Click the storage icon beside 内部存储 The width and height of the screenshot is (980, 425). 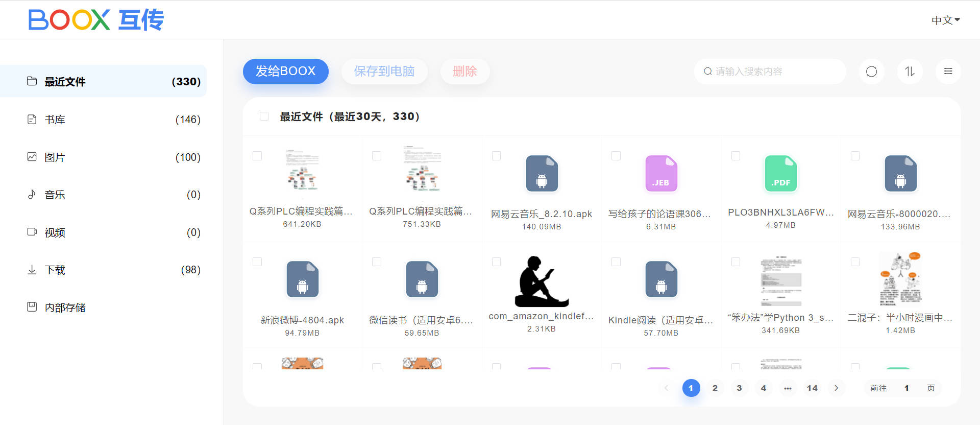click(x=32, y=307)
